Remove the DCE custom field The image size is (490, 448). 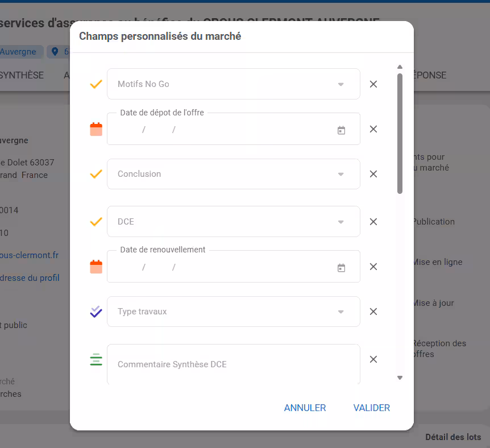click(x=373, y=222)
